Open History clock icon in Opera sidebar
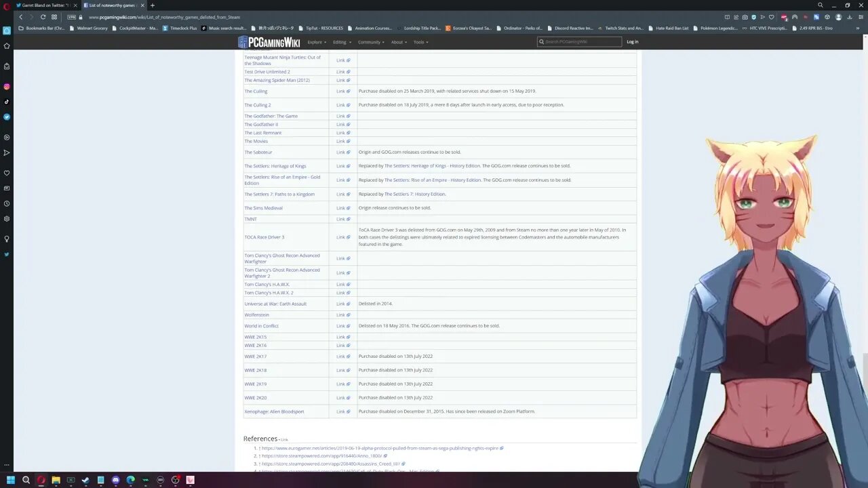The image size is (868, 488). 7,203
